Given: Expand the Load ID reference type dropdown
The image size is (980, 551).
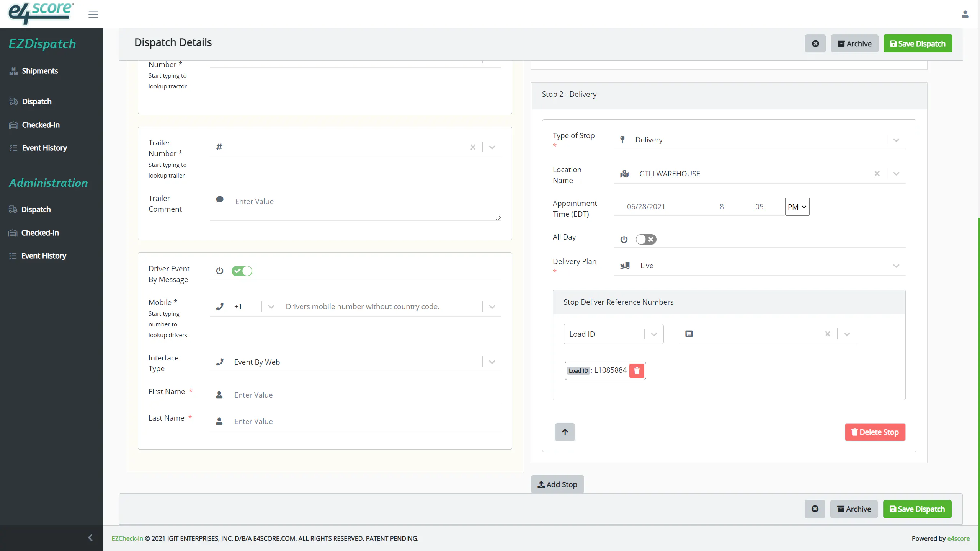Looking at the screenshot, I should click(x=653, y=334).
